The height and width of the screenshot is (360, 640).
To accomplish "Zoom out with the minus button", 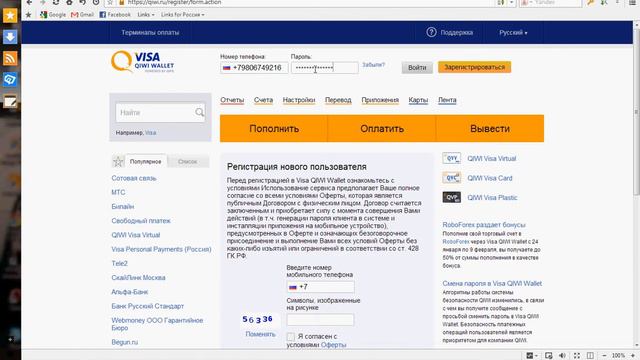I will tap(604, 356).
